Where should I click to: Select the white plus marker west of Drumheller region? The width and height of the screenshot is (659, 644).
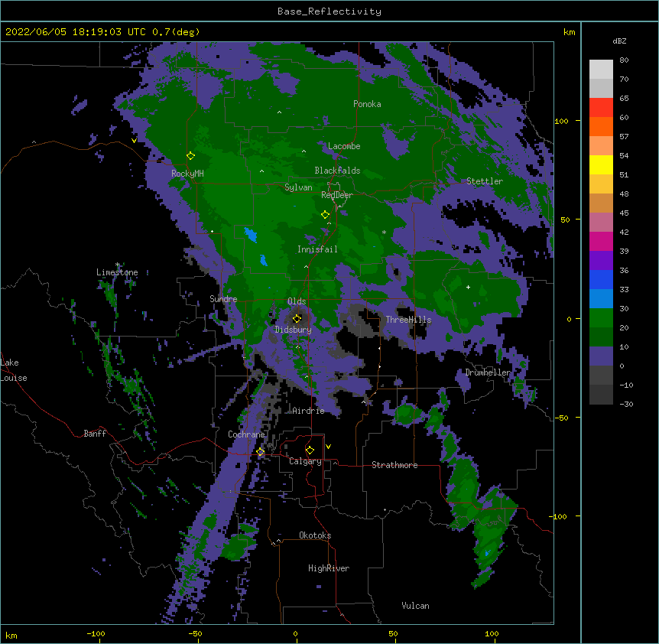468,287
